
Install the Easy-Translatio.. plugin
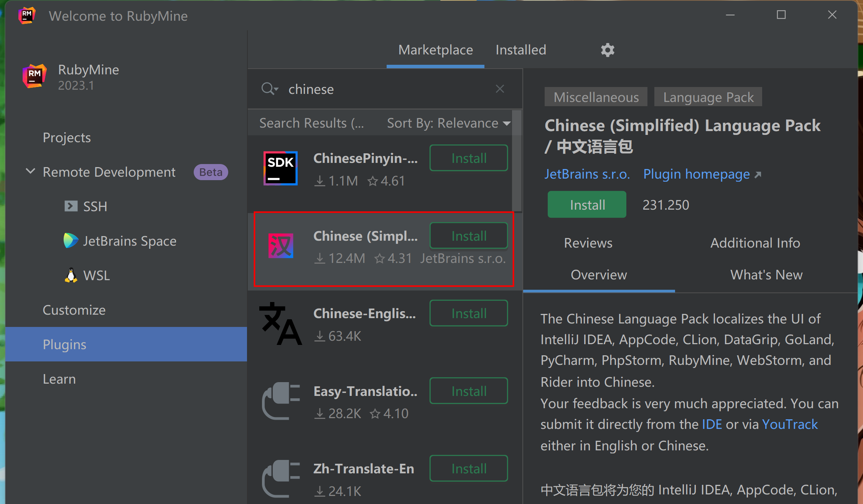[x=469, y=391]
